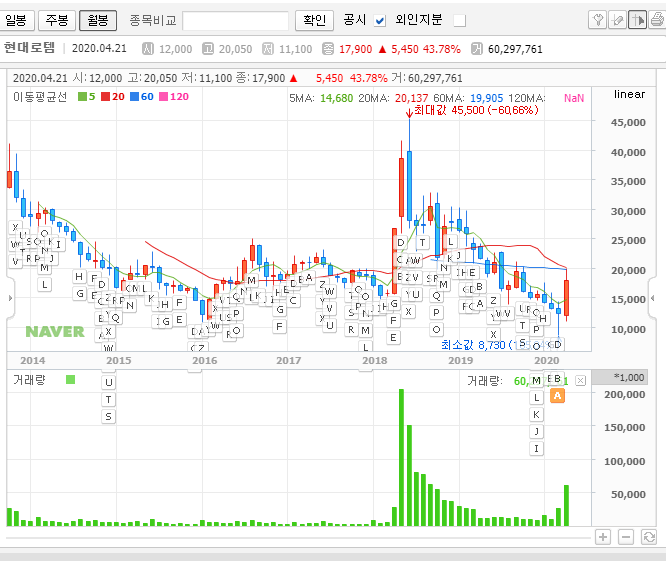Click the 고가 high price icon
Image resolution: width=666 pixels, height=561 pixels.
click(x=208, y=49)
